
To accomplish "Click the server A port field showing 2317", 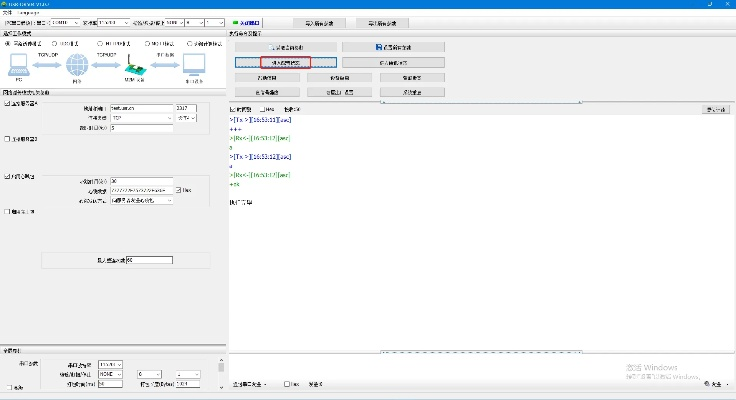I will tap(186, 108).
